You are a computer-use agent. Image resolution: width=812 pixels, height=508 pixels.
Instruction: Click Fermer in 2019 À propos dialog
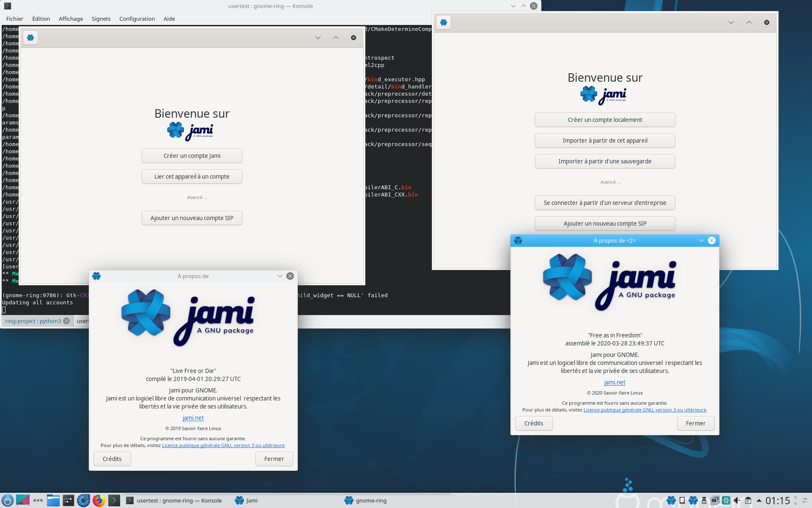[274, 459]
